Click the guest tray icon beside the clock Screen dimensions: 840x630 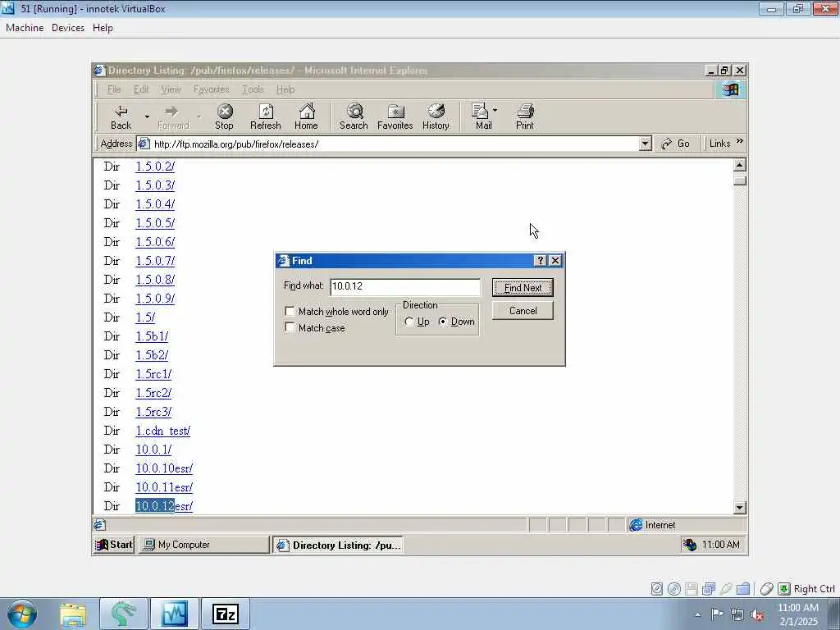coord(690,545)
